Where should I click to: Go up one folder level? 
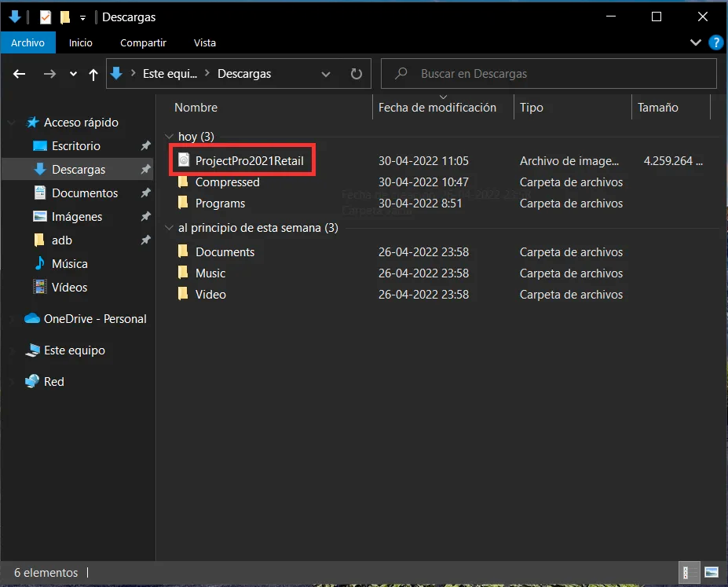click(93, 75)
